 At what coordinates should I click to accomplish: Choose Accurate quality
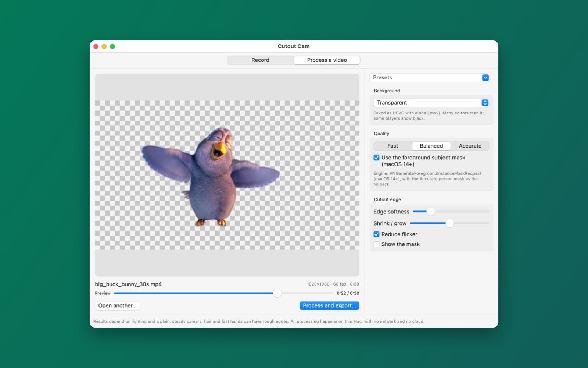click(x=470, y=146)
